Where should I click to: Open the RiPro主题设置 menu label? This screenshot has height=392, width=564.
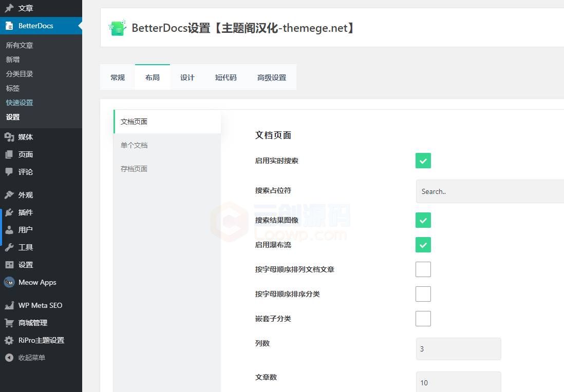click(42, 340)
